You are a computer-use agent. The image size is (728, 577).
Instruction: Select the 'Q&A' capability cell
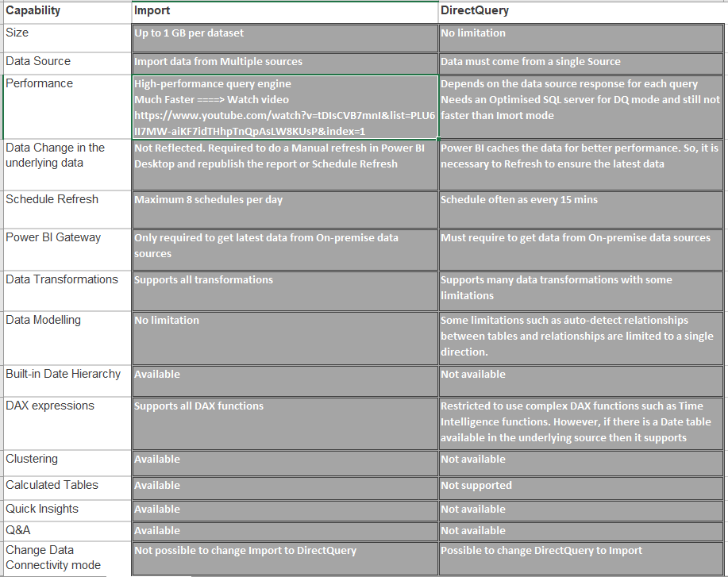point(66,530)
